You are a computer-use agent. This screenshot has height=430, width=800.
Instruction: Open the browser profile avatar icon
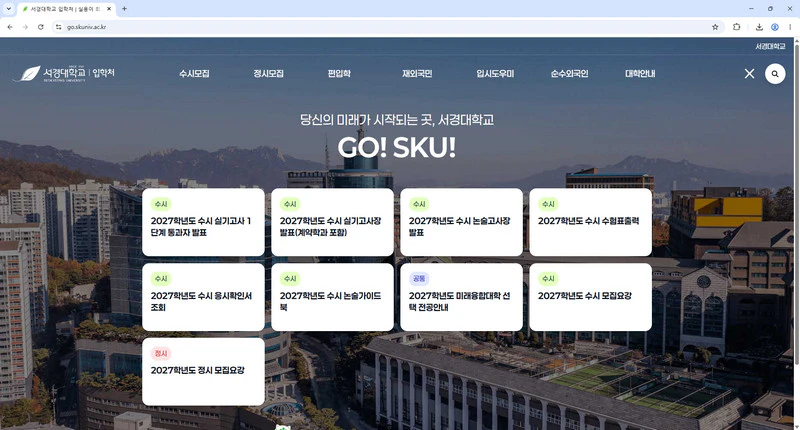[774, 27]
